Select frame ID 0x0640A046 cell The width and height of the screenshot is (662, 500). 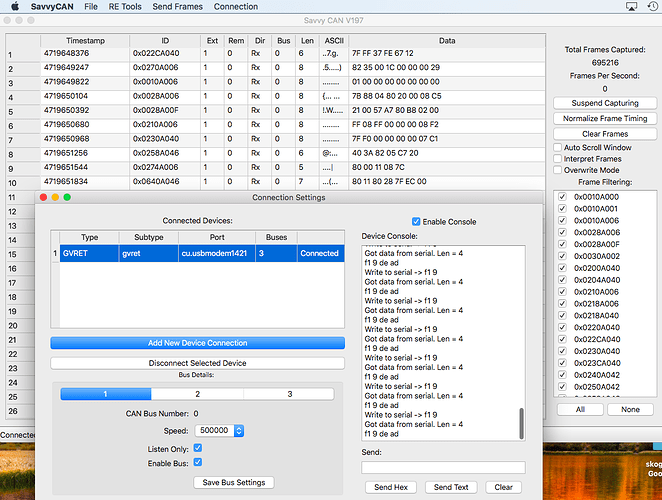[x=165, y=182]
